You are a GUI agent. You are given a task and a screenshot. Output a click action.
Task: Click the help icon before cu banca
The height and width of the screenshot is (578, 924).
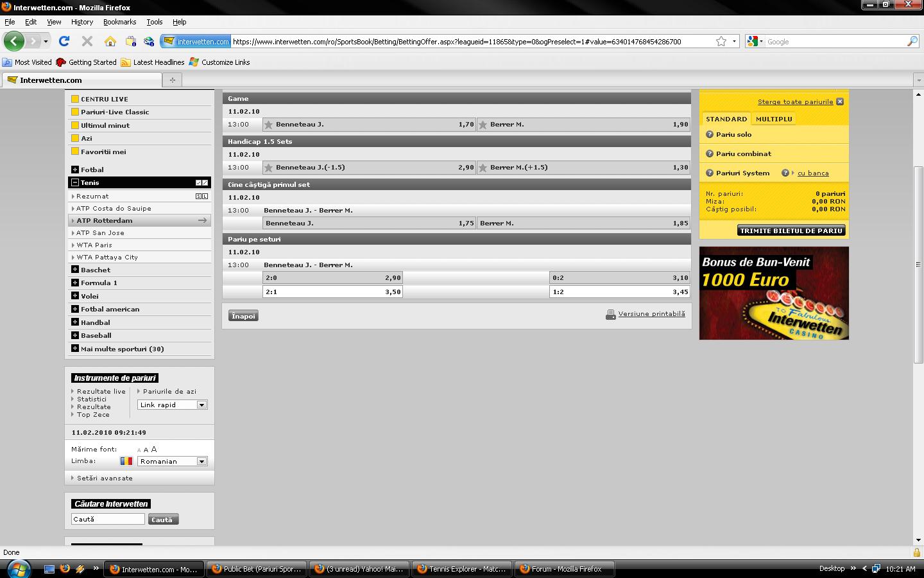coord(785,173)
